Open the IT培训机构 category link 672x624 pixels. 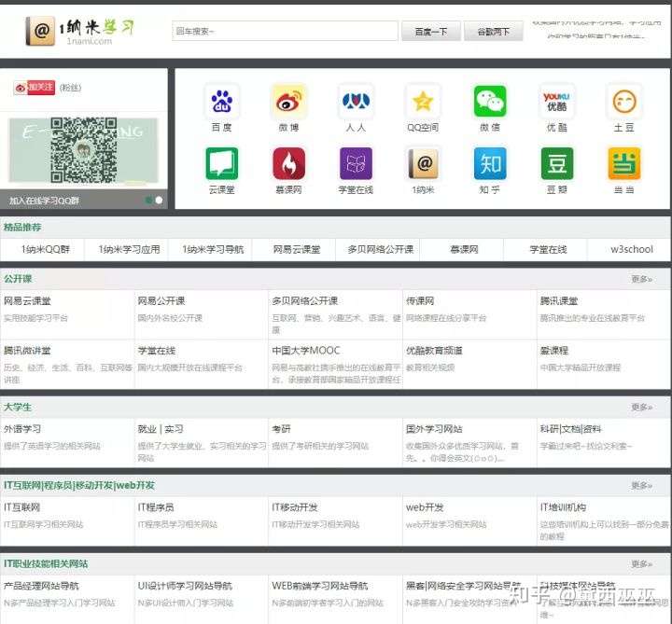563,507
